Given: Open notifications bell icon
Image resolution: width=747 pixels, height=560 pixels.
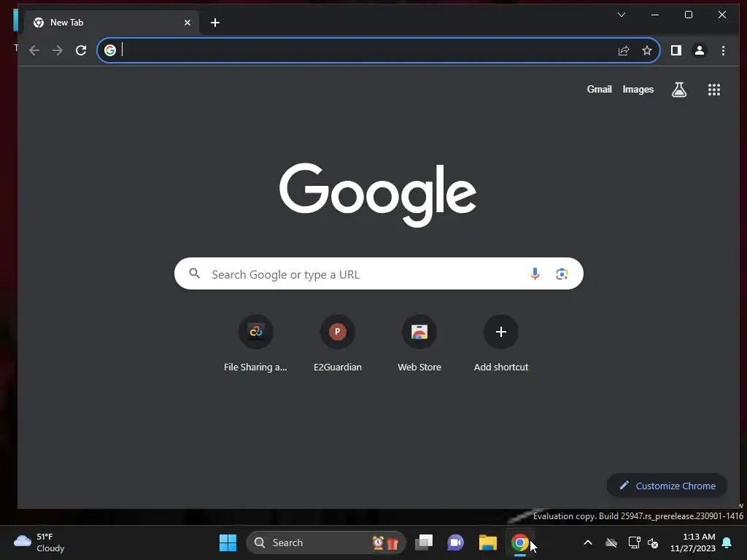Looking at the screenshot, I should pyautogui.click(x=727, y=542).
